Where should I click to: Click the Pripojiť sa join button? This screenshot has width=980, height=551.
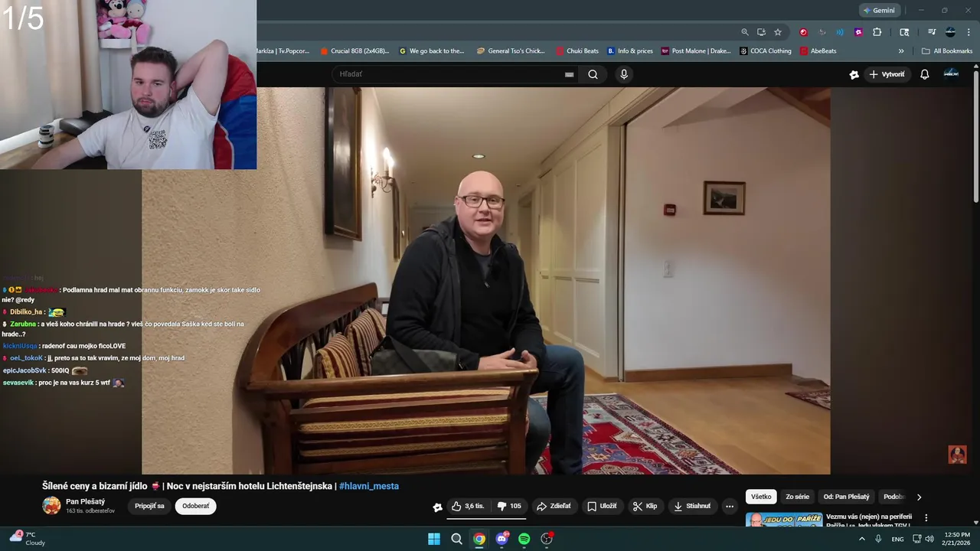click(x=149, y=506)
